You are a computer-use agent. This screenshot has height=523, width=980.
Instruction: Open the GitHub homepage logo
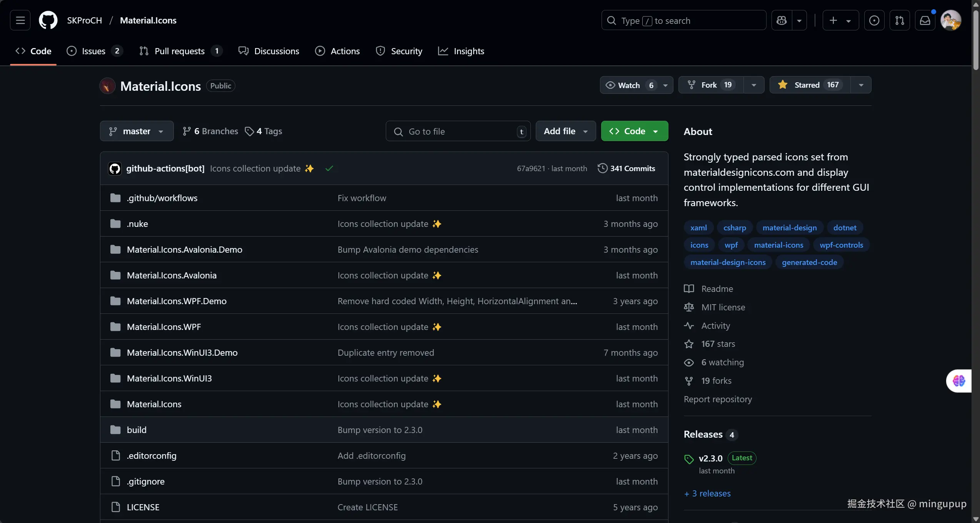(x=48, y=20)
